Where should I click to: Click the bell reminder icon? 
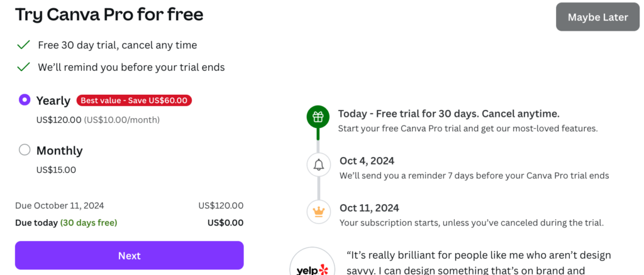point(318,165)
